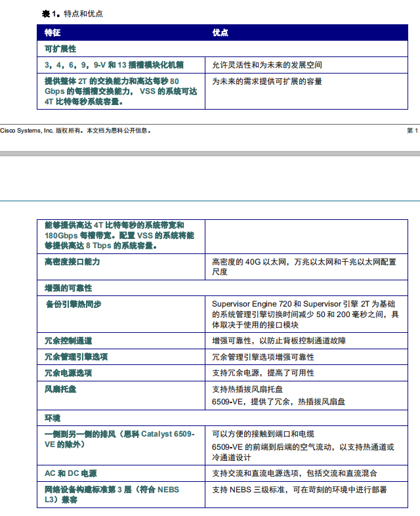Viewport: 420px width, 516px height.
Task: Click the 增强的可靠性 section row
Action: click(x=68, y=288)
